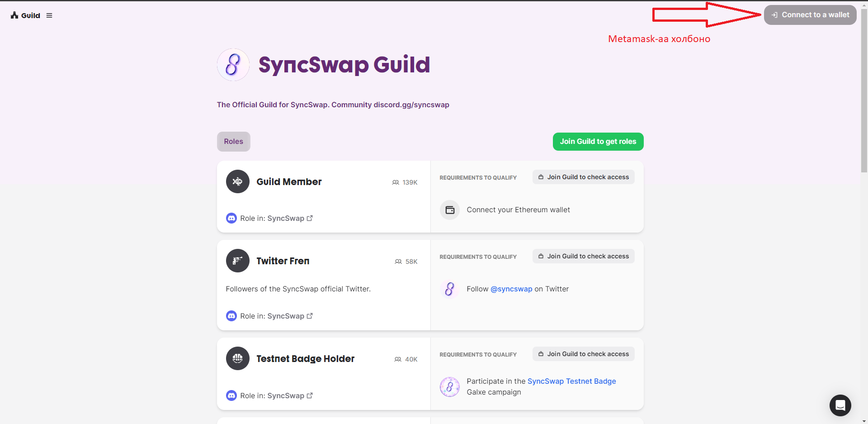The width and height of the screenshot is (868, 424).
Task: Select the Twitter Fren role icon
Action: click(x=237, y=261)
